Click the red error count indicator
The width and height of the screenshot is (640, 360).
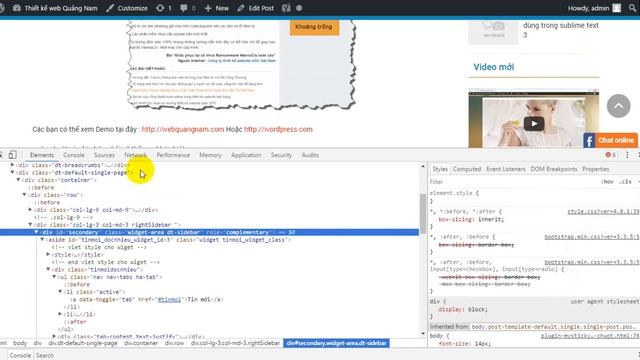tap(611, 155)
